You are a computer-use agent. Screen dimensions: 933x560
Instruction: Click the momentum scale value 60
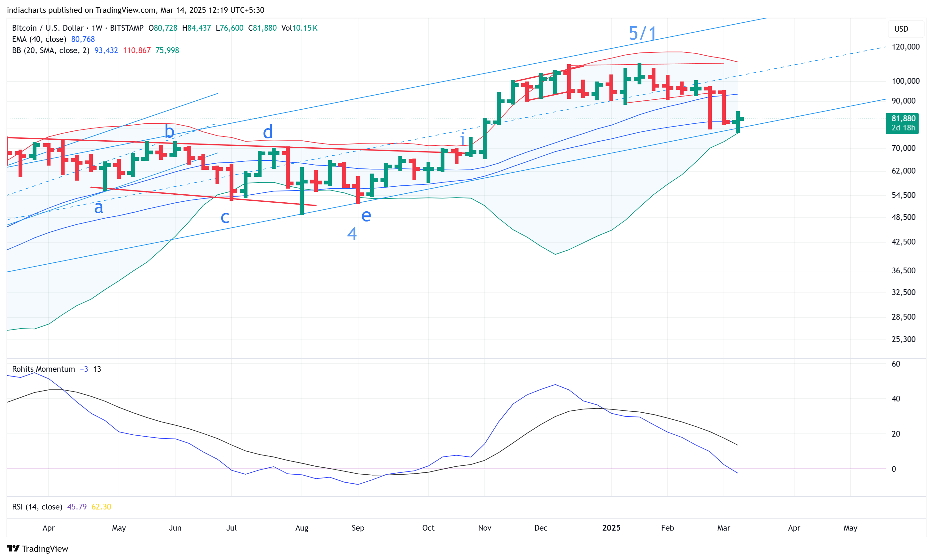point(896,364)
